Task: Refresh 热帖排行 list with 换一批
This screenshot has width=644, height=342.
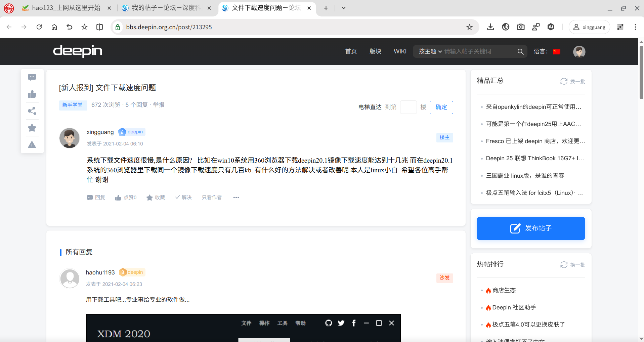Action: click(572, 265)
